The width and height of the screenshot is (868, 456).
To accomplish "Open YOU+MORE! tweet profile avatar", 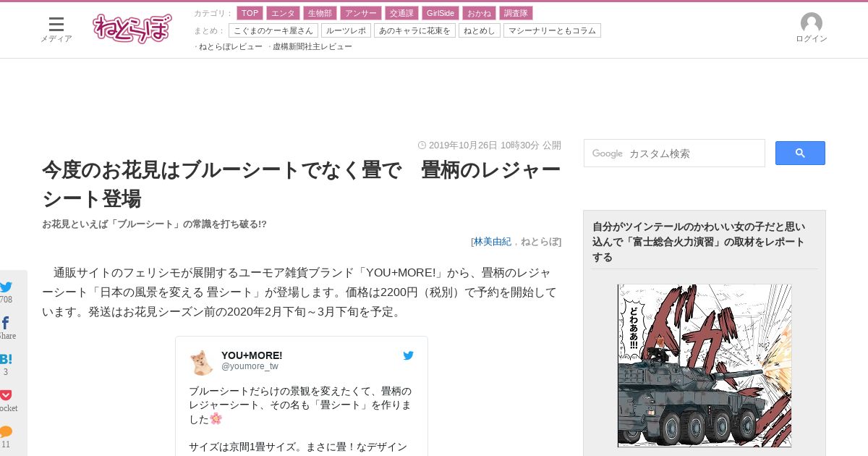I will point(202,361).
